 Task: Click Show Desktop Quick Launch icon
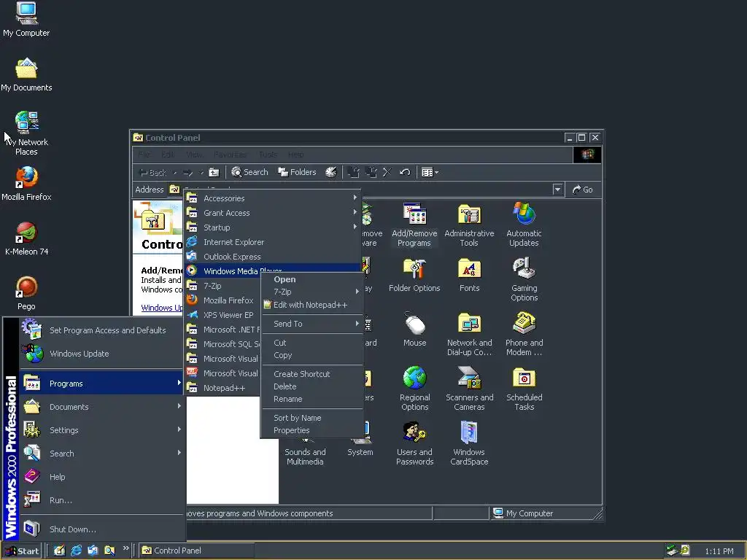59,551
